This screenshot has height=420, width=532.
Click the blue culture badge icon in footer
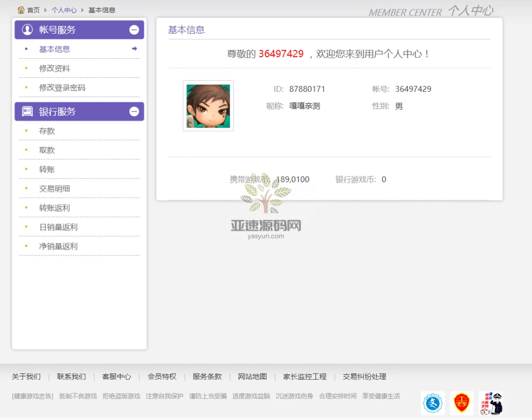[433, 403]
